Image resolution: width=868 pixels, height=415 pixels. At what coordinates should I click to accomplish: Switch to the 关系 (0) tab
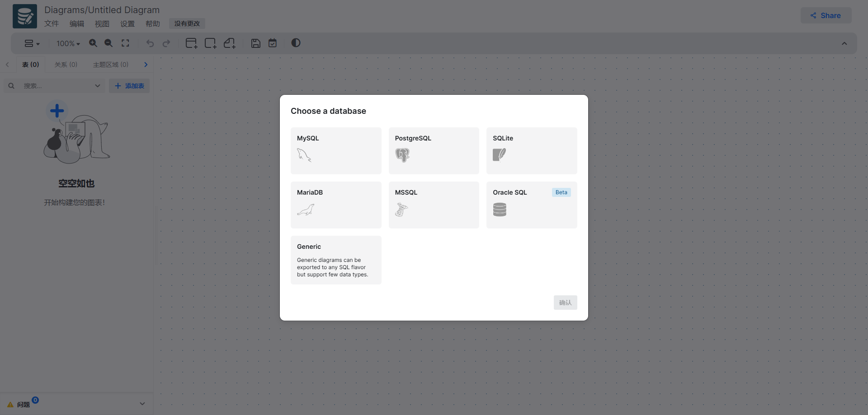[66, 65]
